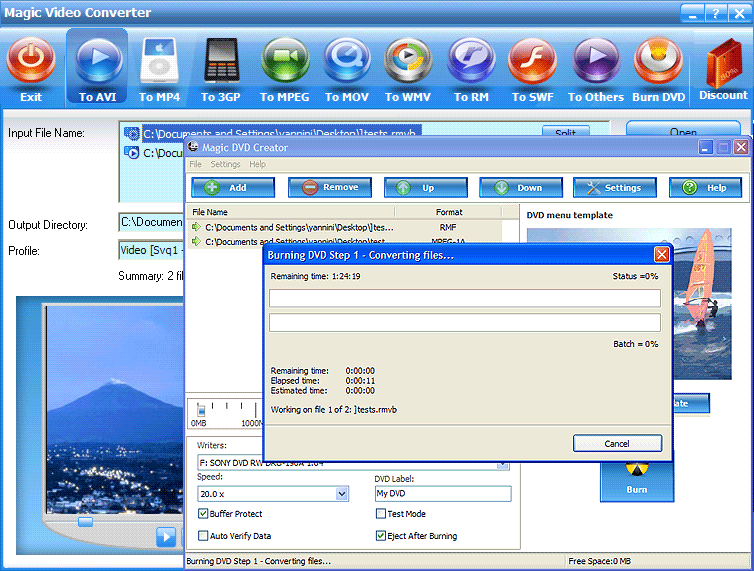This screenshot has height=571, width=754.
Task: Pick the To MOV QuickTime icon
Action: pos(347,62)
